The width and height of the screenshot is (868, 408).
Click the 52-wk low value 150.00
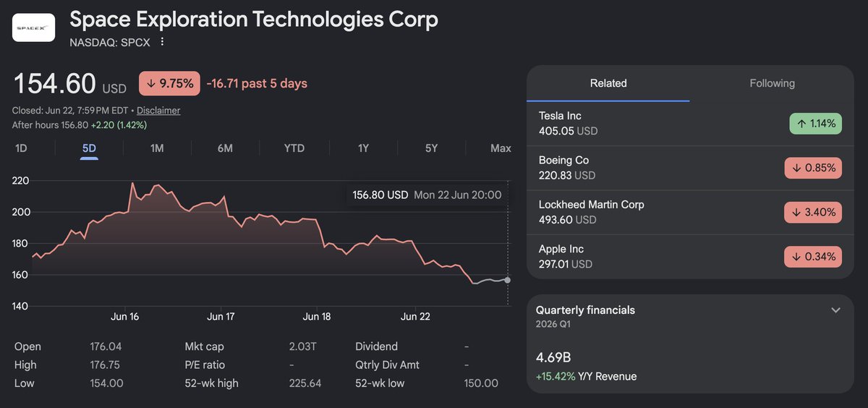coord(481,383)
